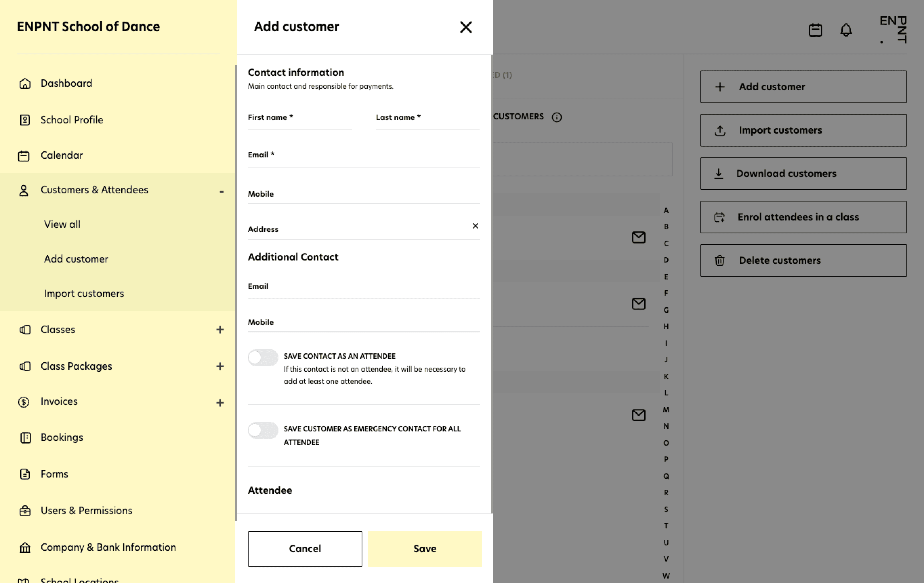924x583 pixels.
Task: Open Users & Permissions
Action: (x=86, y=511)
